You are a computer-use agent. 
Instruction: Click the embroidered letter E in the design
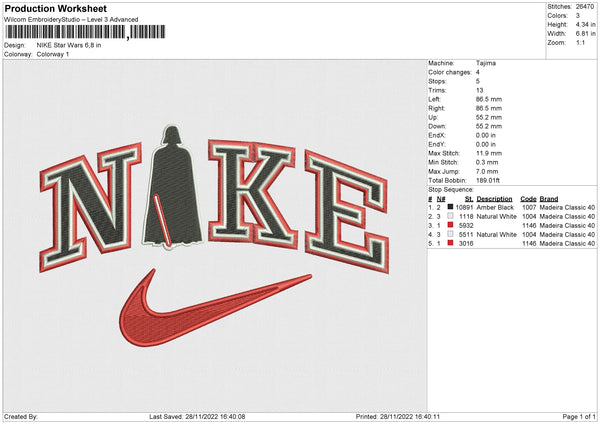tap(346, 212)
